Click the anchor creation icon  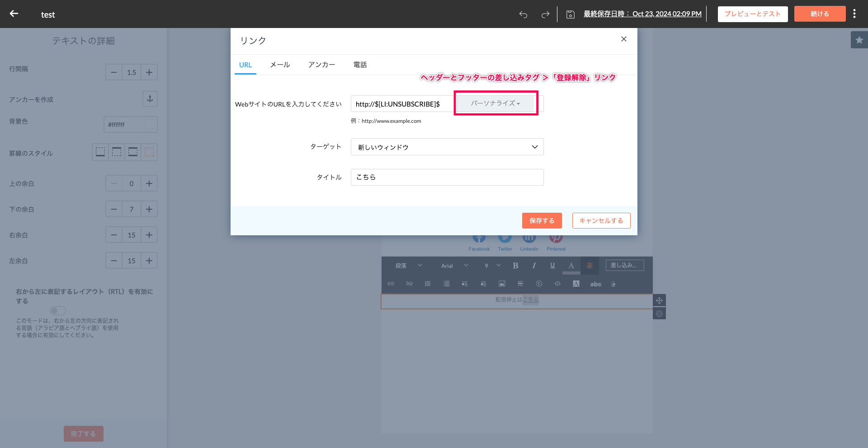pyautogui.click(x=150, y=99)
